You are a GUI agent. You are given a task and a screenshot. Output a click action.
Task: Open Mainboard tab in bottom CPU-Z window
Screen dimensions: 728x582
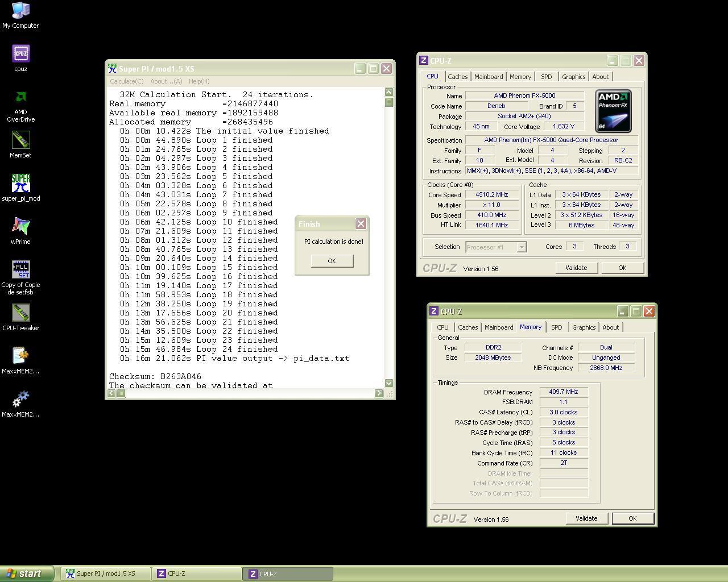[499, 327]
